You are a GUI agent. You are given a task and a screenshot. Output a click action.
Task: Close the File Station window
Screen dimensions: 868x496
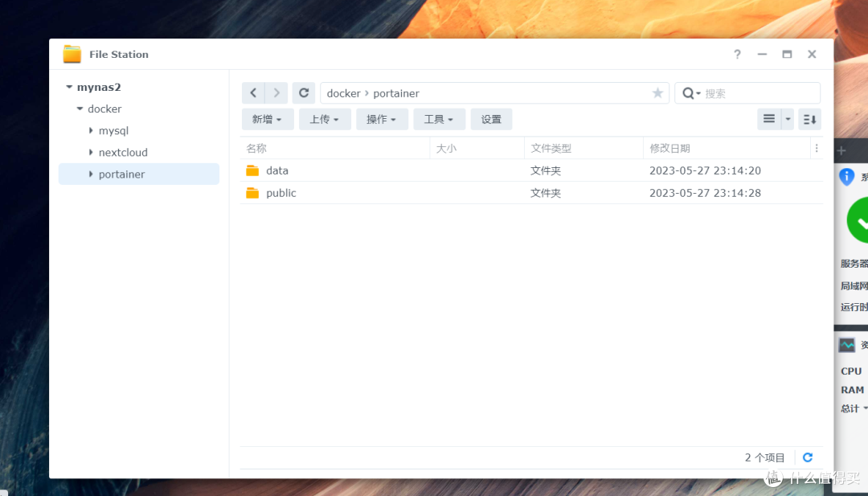[x=812, y=54]
